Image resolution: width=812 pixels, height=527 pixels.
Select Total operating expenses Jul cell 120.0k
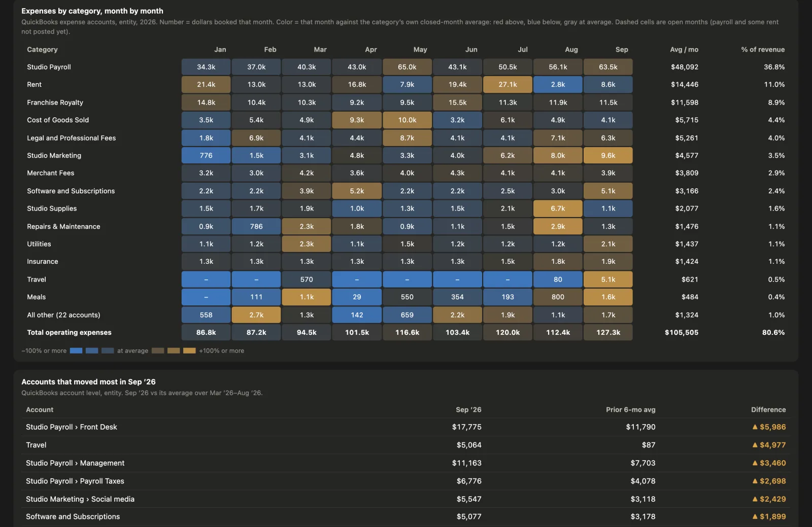click(507, 333)
